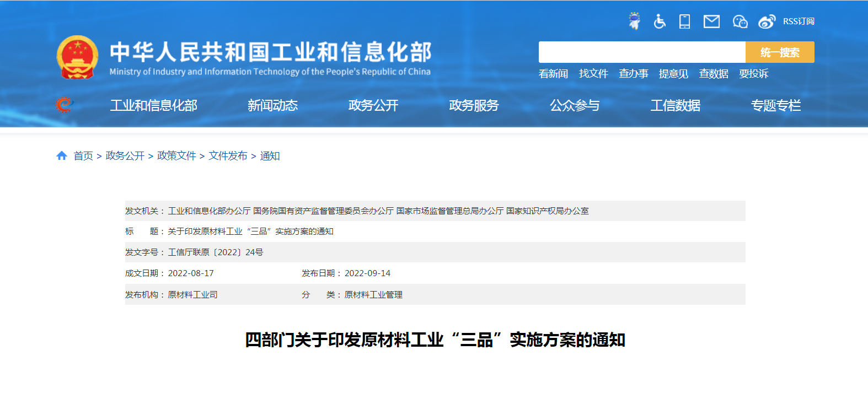Open the mobile phone version icon
868x393 pixels.
pos(684,21)
